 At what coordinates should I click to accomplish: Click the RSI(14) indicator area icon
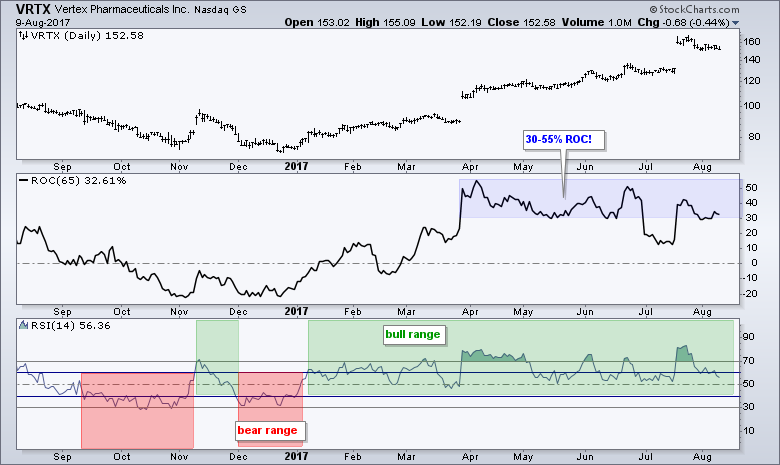pos(23,325)
